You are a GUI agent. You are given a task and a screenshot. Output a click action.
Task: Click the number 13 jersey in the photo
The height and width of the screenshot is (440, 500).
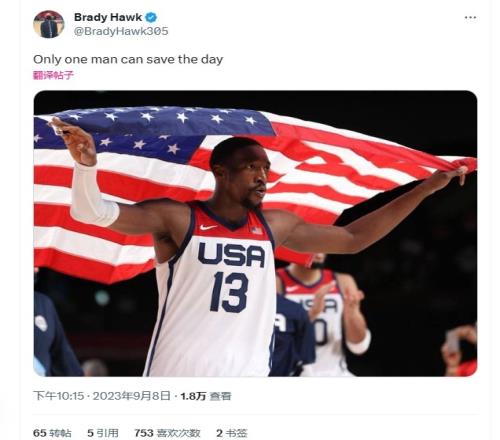coord(229,292)
